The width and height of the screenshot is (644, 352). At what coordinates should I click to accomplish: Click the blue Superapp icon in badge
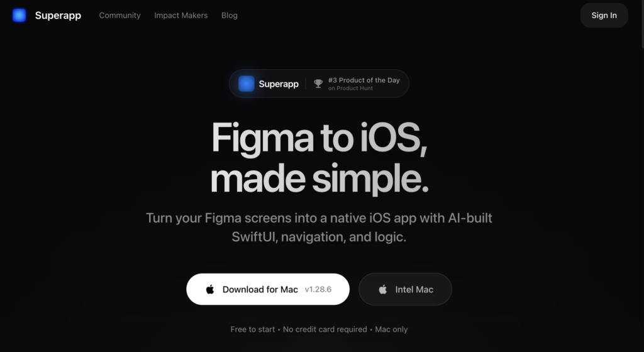pyautogui.click(x=247, y=84)
